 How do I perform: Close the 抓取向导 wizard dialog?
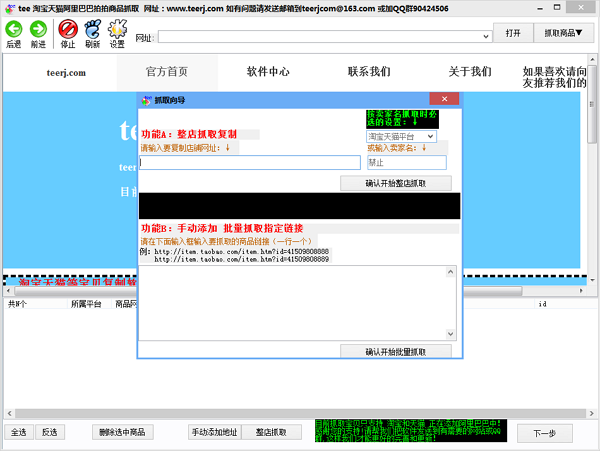444,99
